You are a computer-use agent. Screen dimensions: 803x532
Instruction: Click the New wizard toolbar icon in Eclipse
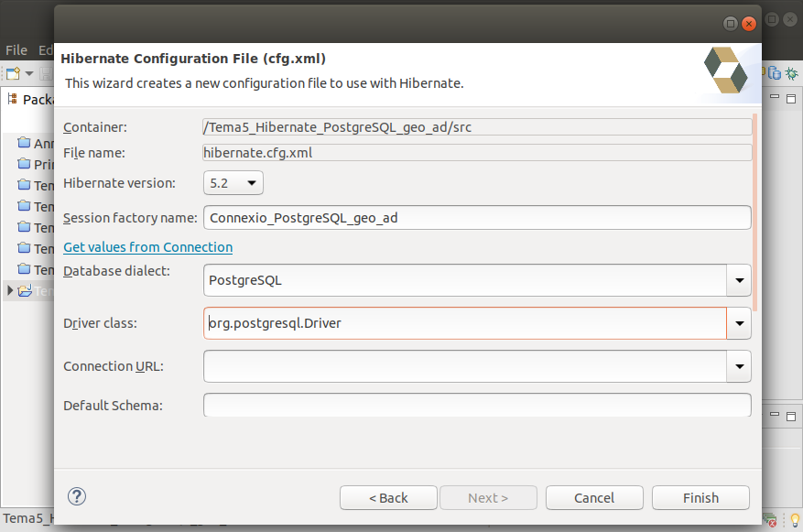click(x=14, y=74)
